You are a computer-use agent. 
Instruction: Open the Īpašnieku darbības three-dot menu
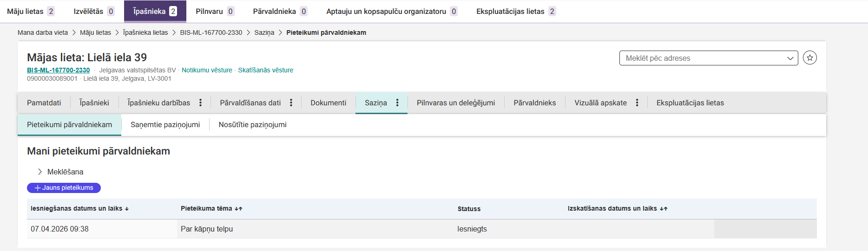point(200,103)
